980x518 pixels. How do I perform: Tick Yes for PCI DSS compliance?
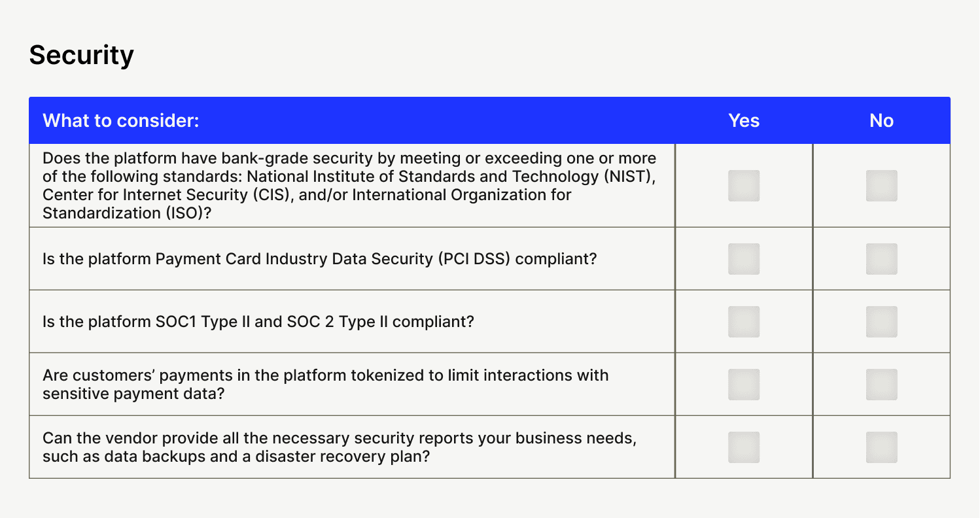(744, 259)
